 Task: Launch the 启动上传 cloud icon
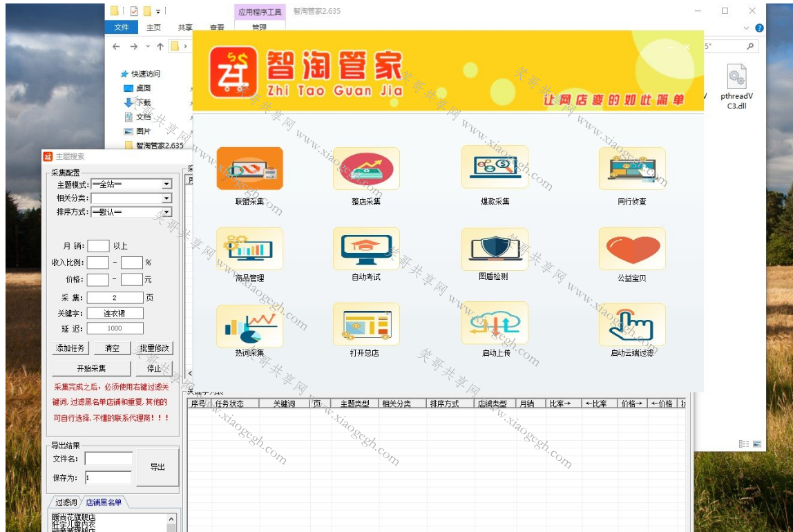tap(495, 323)
